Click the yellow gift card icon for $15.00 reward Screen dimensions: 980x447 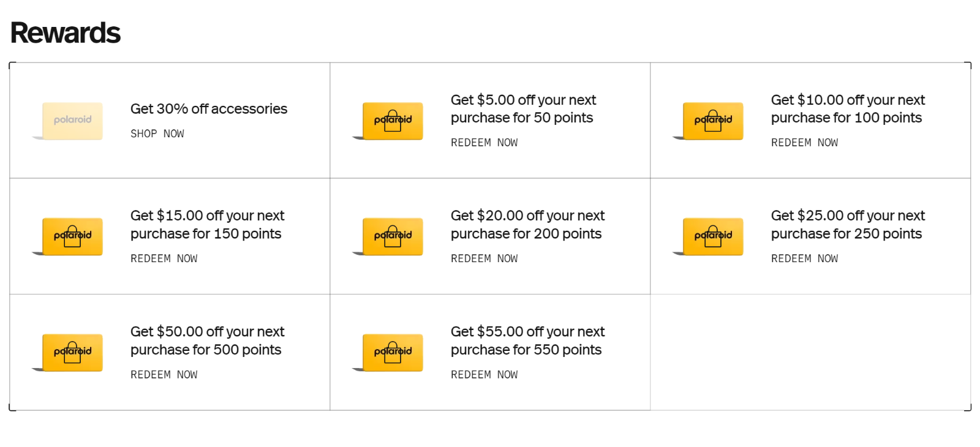click(72, 236)
